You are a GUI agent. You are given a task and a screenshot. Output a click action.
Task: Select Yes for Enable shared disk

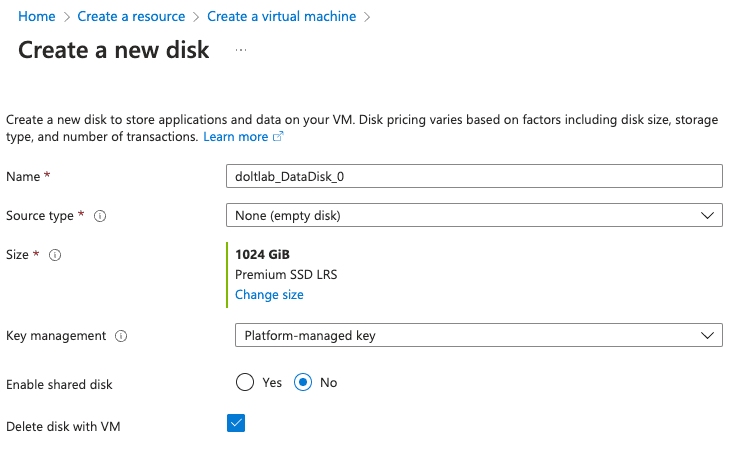tap(245, 382)
